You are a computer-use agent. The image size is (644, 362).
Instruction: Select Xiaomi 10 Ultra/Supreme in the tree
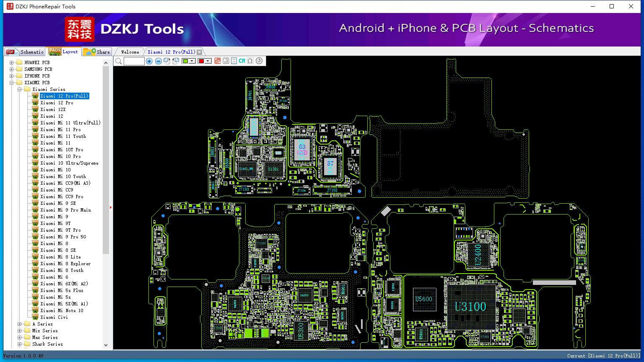point(69,163)
